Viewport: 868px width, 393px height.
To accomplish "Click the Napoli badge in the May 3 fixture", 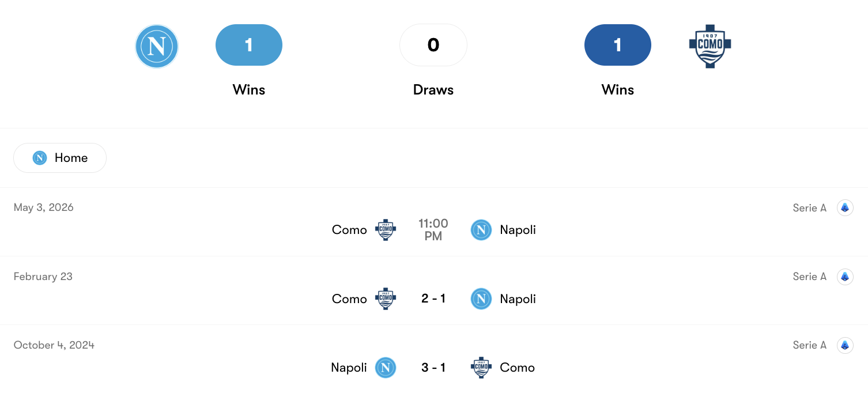I will pos(481,229).
